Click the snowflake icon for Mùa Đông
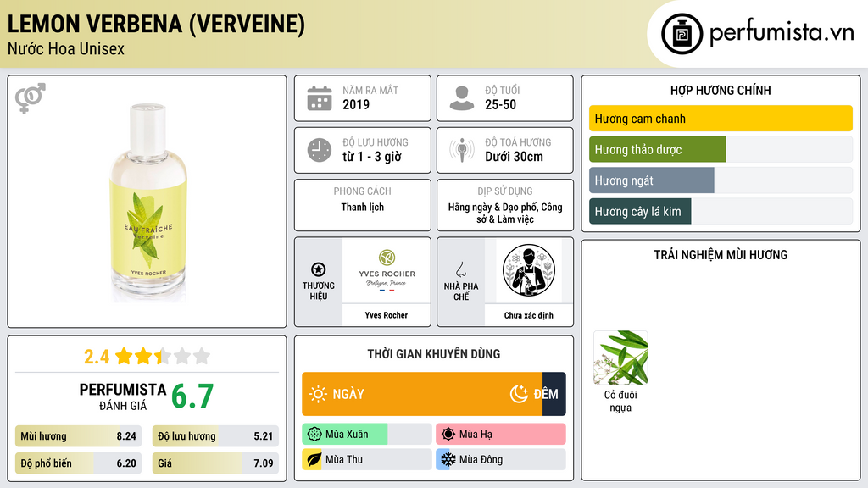The image size is (868, 488). (448, 459)
